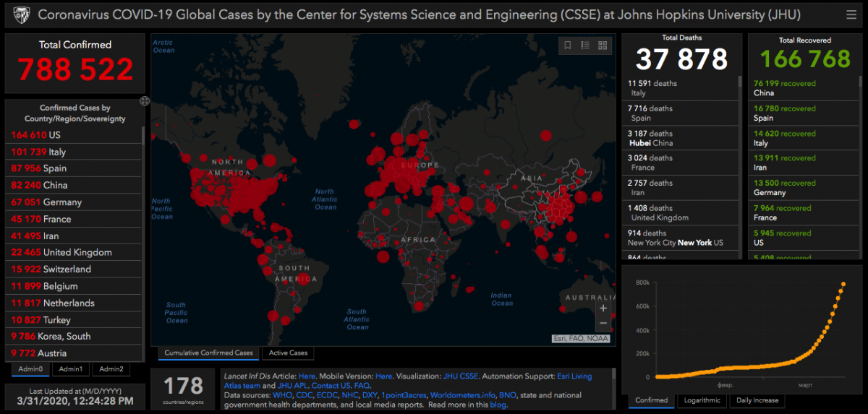Open the Mobile Version Here link
Viewport: 868px width, 414px height.
click(x=384, y=376)
